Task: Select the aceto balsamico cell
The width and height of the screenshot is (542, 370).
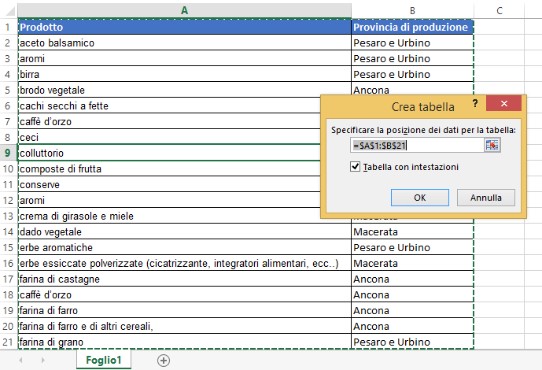Action: pos(185,43)
